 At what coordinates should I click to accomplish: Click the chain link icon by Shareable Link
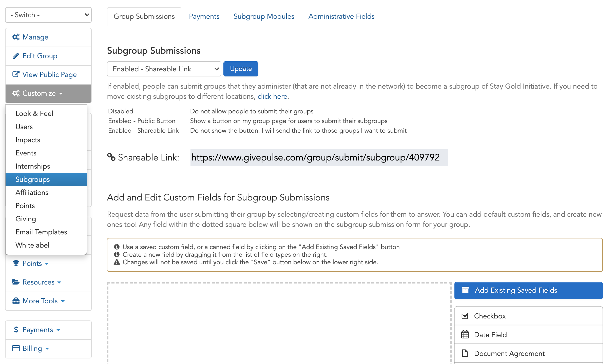pyautogui.click(x=111, y=157)
